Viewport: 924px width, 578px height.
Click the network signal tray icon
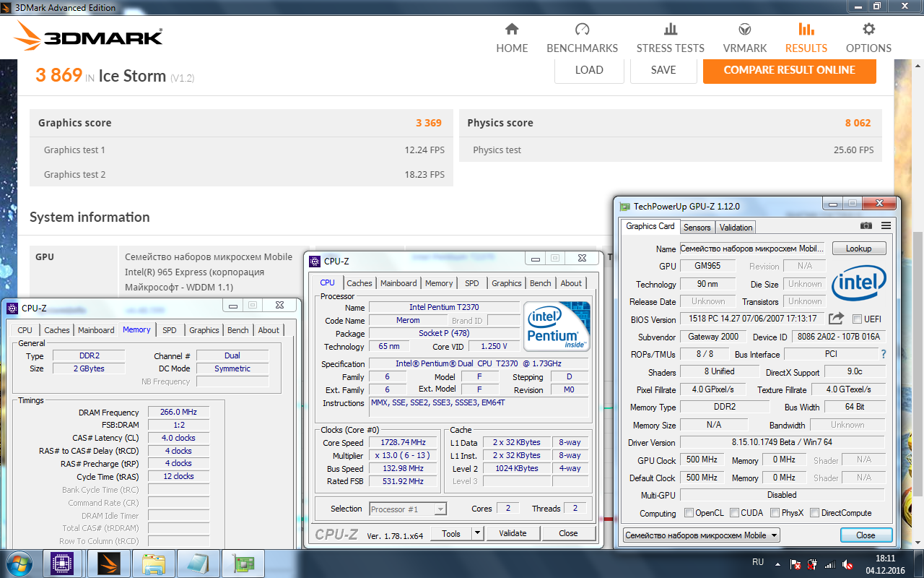tap(830, 564)
